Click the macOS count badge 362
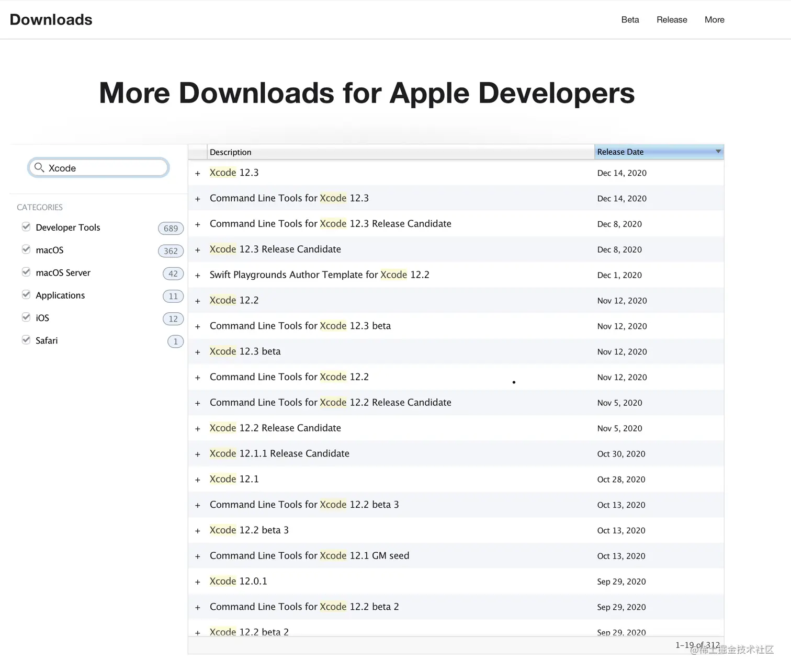Screen dimensions: 791x672 pyautogui.click(x=171, y=251)
